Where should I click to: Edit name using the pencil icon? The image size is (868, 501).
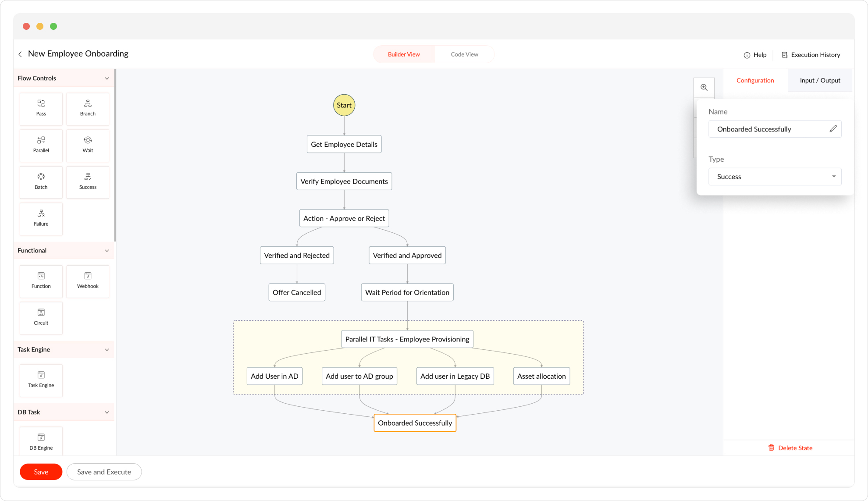[x=833, y=129]
